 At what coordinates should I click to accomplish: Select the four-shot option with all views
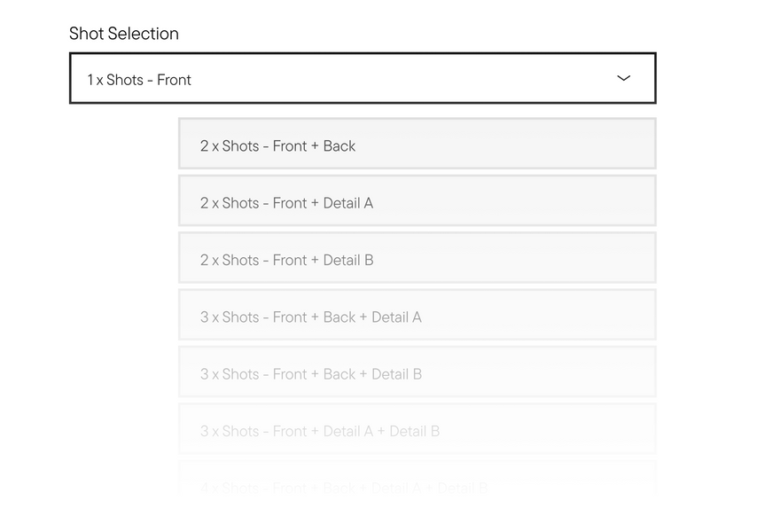[417, 482]
